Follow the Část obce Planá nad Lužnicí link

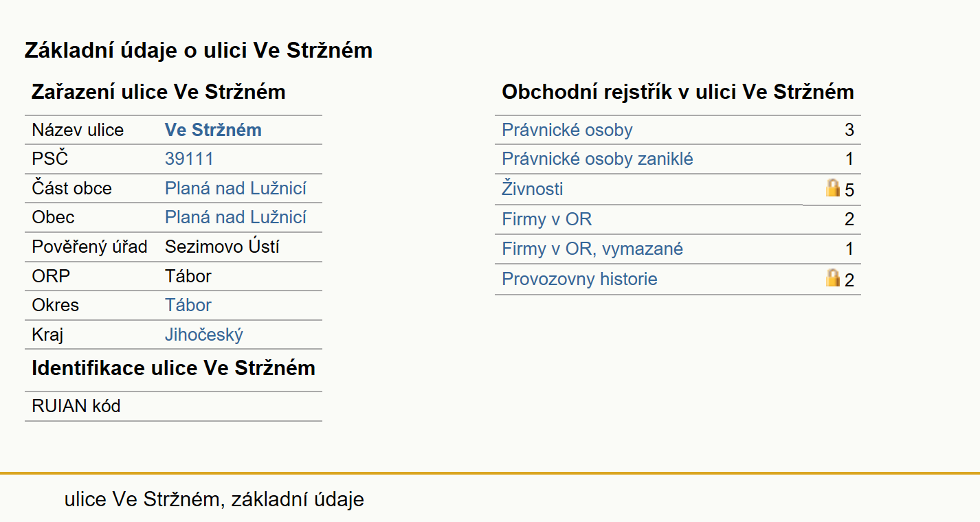236,188
